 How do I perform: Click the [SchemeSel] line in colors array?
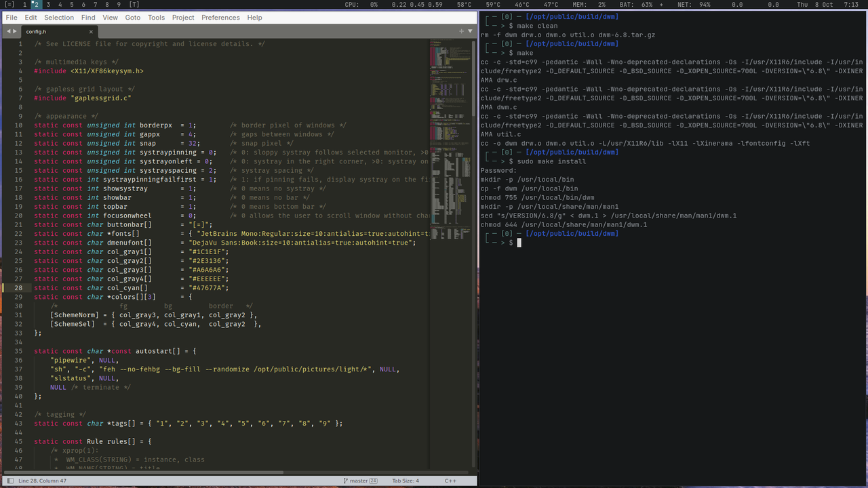[x=155, y=324]
